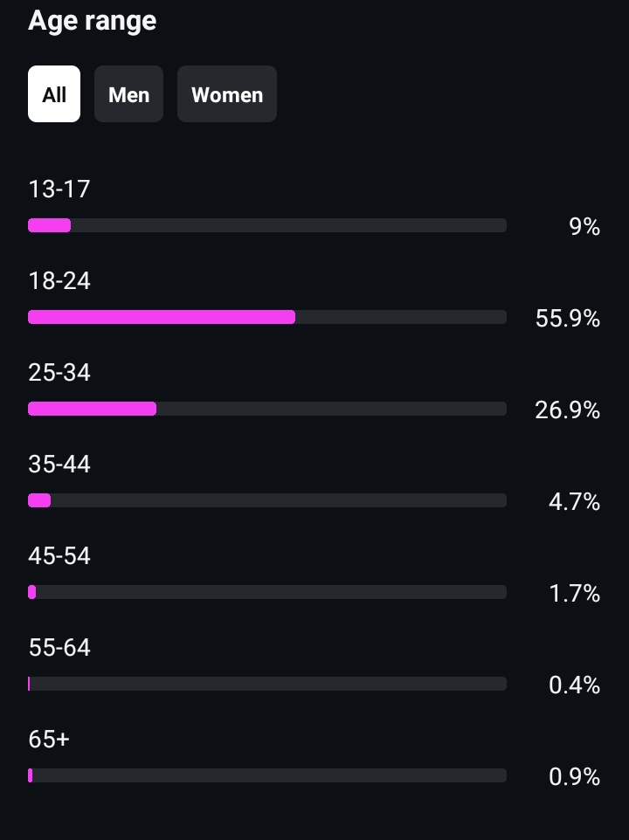The image size is (629, 840).
Task: Switch to the Men filter tab
Action: click(x=128, y=94)
